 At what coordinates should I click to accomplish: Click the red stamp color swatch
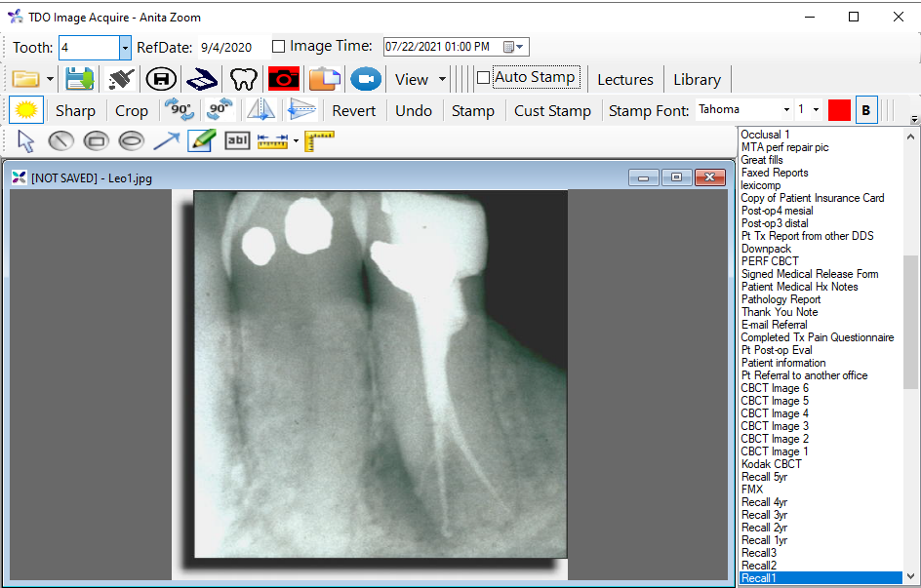(839, 110)
